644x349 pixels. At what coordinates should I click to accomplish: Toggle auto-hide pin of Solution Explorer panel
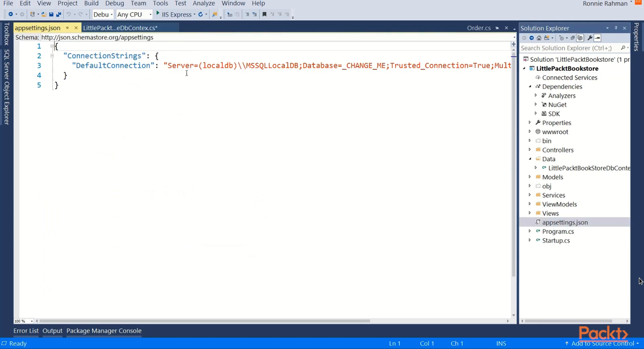click(x=616, y=28)
